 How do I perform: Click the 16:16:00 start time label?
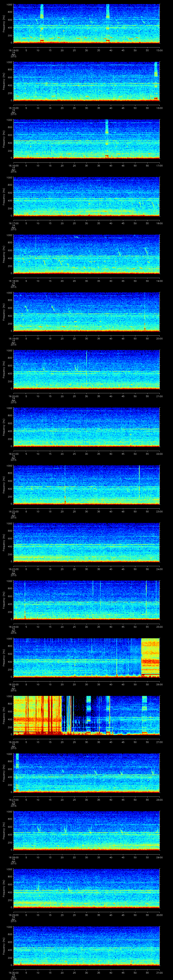click(x=13, y=166)
